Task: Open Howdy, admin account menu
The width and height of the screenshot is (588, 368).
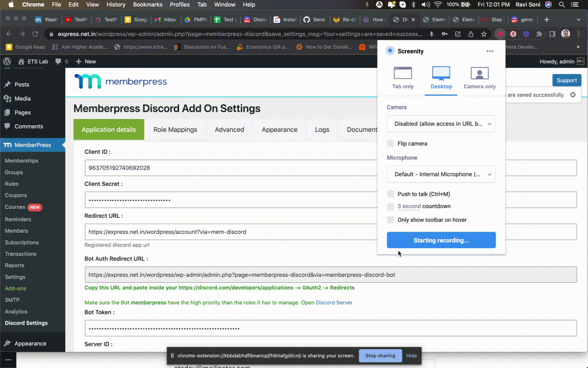Action: click(x=562, y=61)
